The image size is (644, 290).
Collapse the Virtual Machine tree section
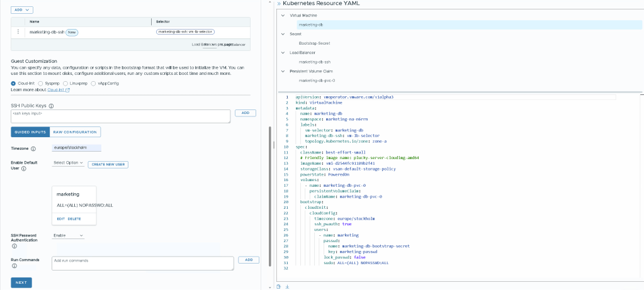[x=283, y=15]
